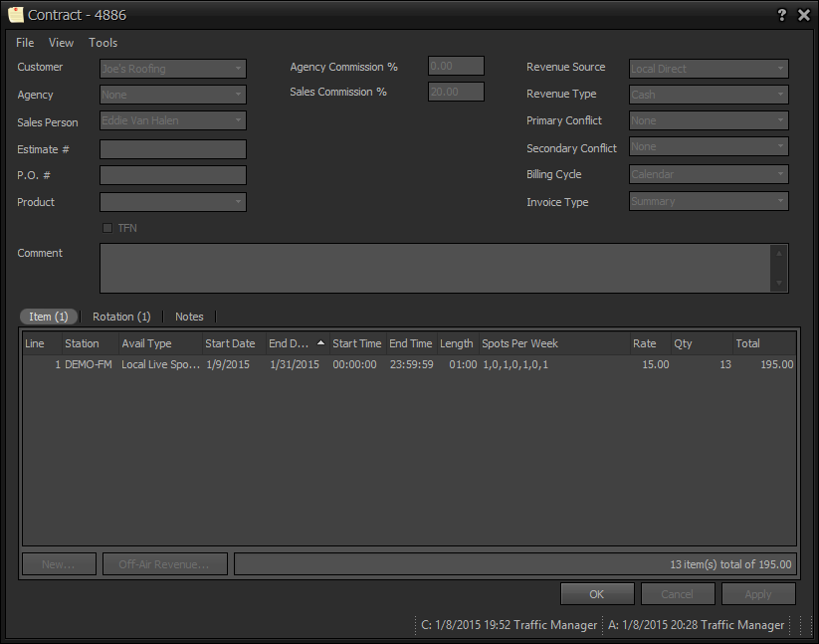Click the Comment box scroll up arrow
Image resolution: width=819 pixels, height=644 pixels.
coord(779,253)
